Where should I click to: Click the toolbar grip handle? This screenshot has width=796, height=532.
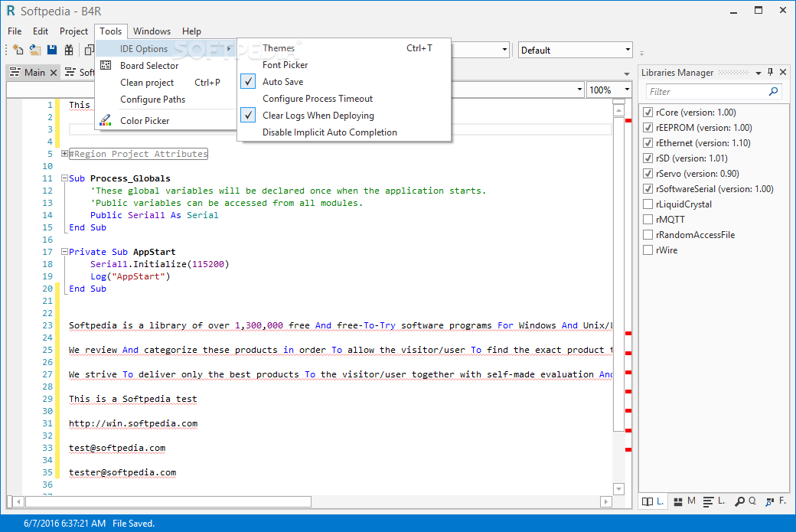6,50
